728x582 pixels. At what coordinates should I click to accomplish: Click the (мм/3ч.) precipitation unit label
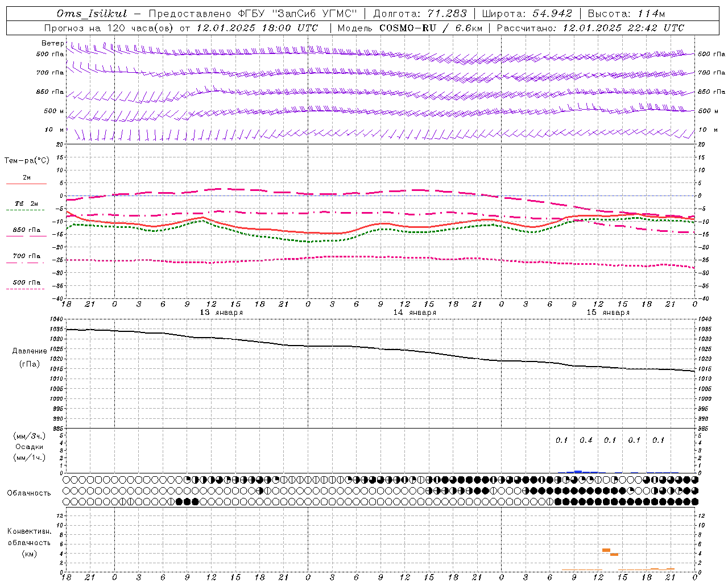(30, 436)
